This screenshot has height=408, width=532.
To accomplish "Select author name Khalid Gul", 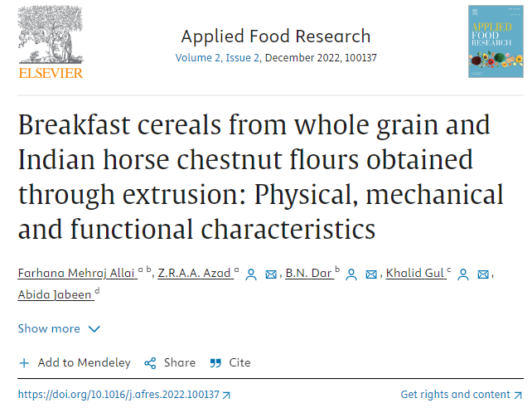I will 416,274.
